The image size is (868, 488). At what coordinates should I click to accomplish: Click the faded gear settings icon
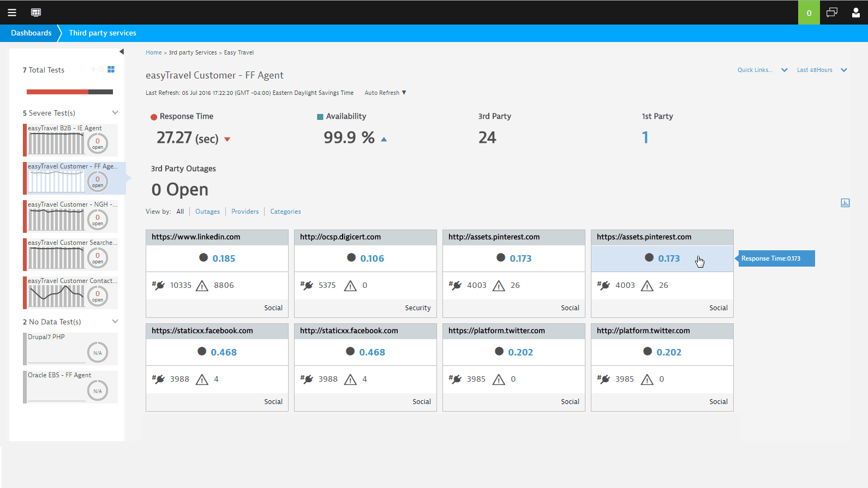pyautogui.click(x=101, y=69)
